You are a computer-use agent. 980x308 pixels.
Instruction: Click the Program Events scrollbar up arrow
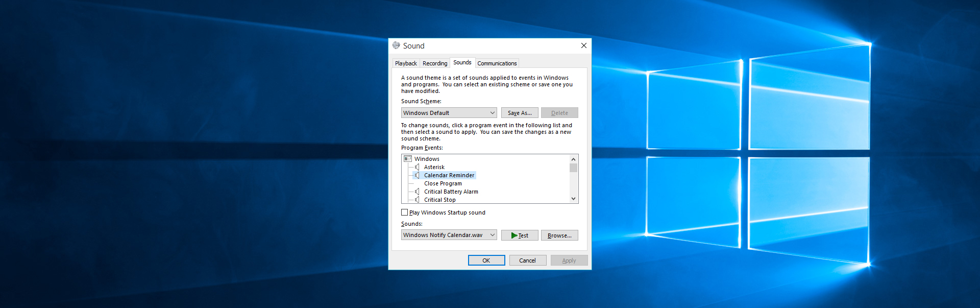pos(574,159)
